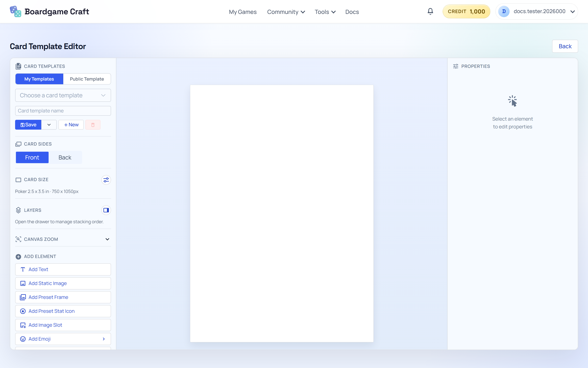This screenshot has height=368, width=588.
Task: Expand the Add Emoji submenu
Action: (x=104, y=339)
